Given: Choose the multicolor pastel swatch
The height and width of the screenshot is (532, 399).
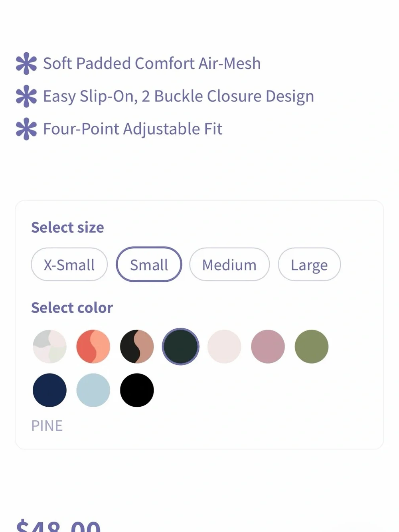Looking at the screenshot, I should pyautogui.click(x=49, y=346).
